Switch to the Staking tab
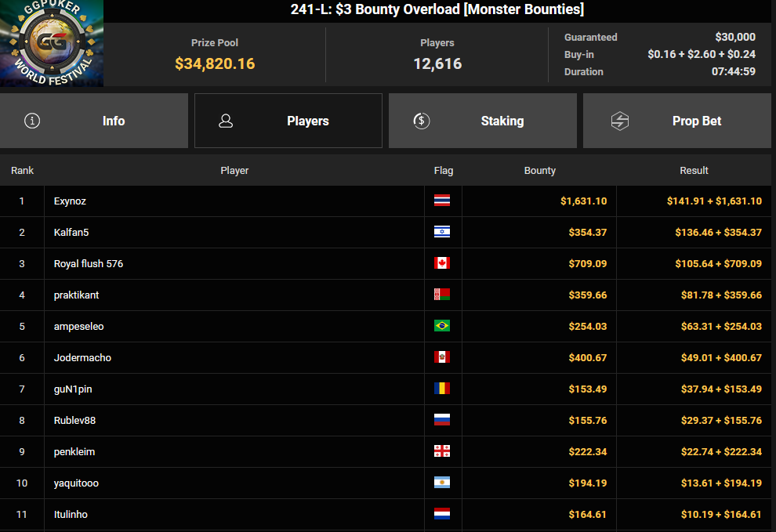This screenshot has width=776, height=532. (x=483, y=121)
